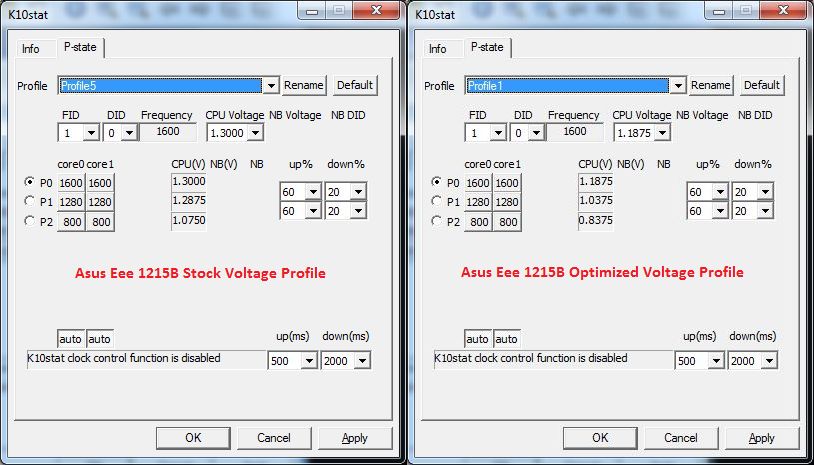Image resolution: width=814 pixels, height=465 pixels.
Task: Select P2 radio in left K10stat window
Action: (29, 221)
